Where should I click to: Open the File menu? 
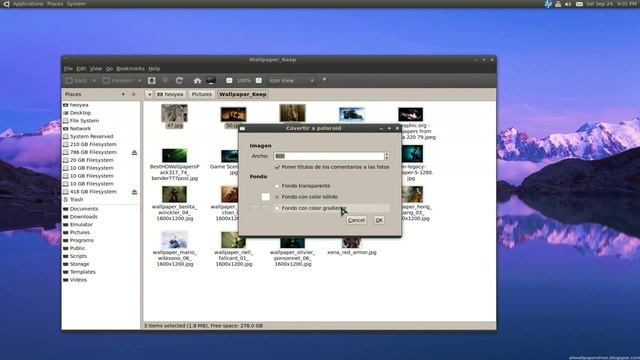point(68,69)
